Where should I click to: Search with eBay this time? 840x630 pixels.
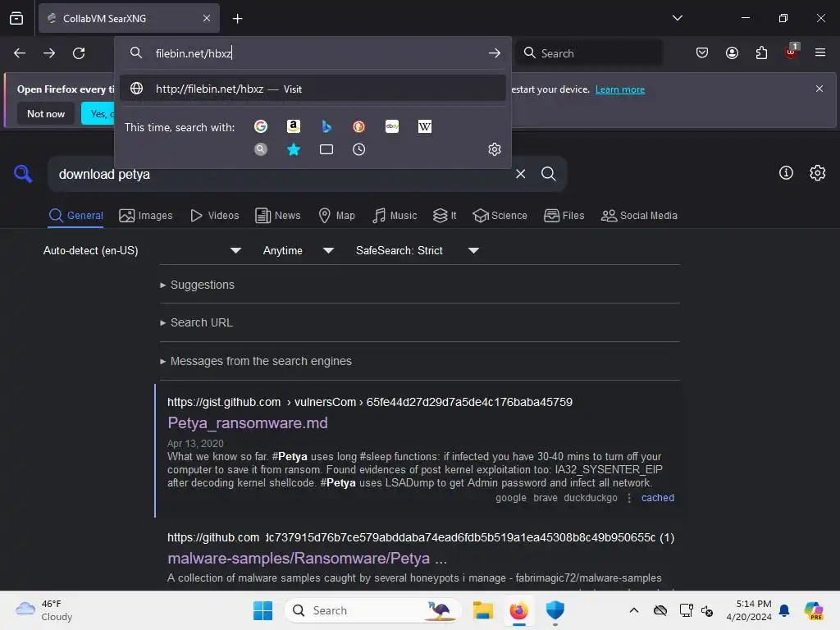click(392, 126)
